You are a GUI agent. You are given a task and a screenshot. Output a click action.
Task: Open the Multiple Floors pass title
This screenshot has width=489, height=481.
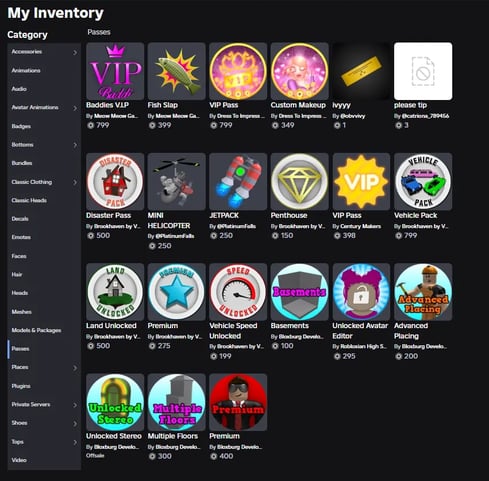(173, 436)
